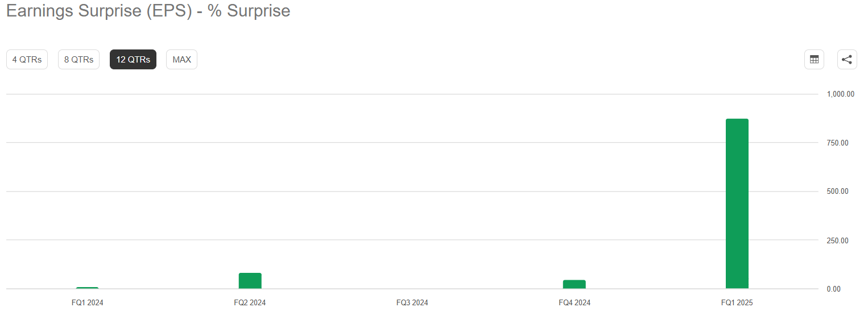The width and height of the screenshot is (868, 328).
Task: Click the 1,000.00 y-axis value
Action: pyautogui.click(x=841, y=94)
